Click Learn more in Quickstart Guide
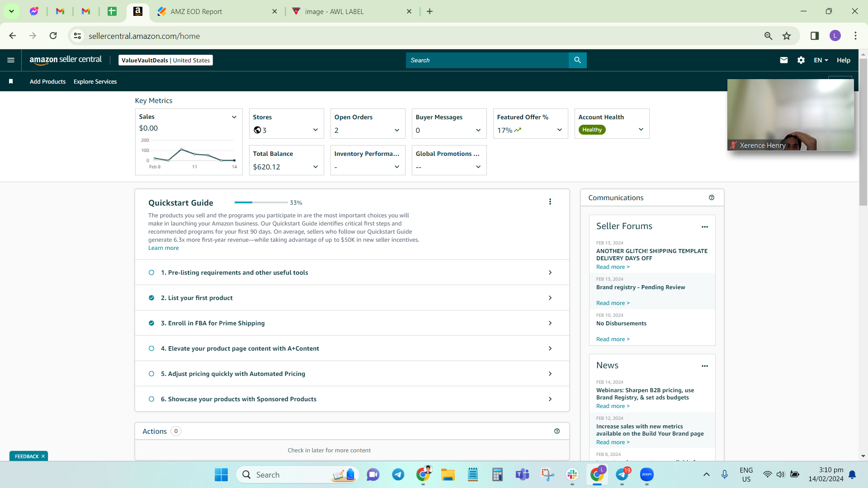This screenshot has height=488, width=868. [x=164, y=248]
